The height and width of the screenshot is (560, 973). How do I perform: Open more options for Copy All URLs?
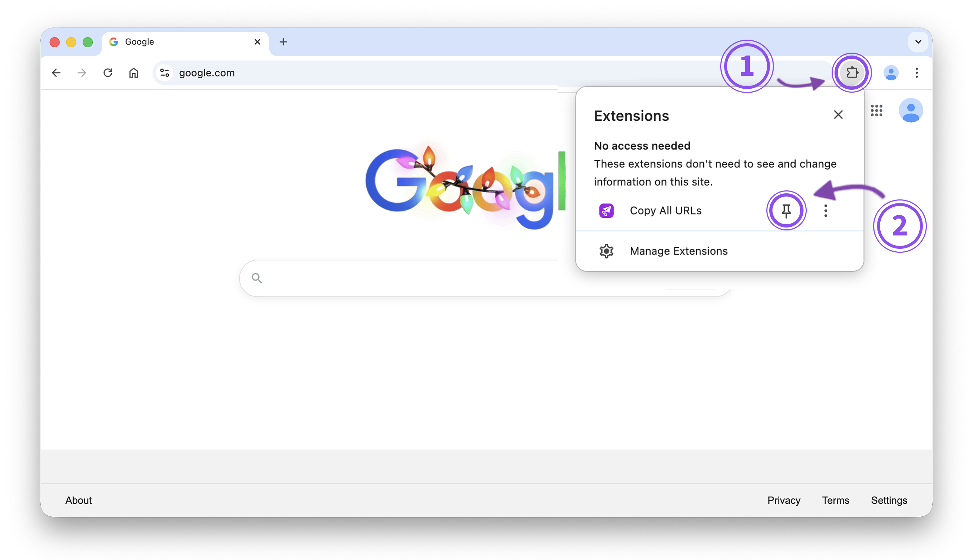click(826, 210)
